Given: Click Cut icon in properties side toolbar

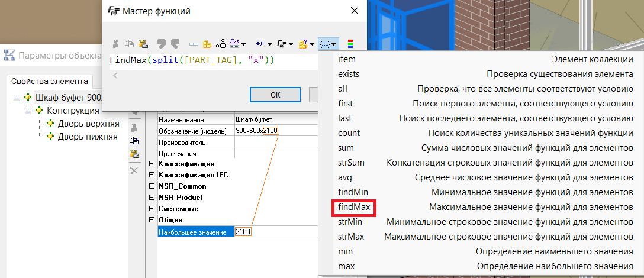Looking at the screenshot, I should [x=134, y=127].
